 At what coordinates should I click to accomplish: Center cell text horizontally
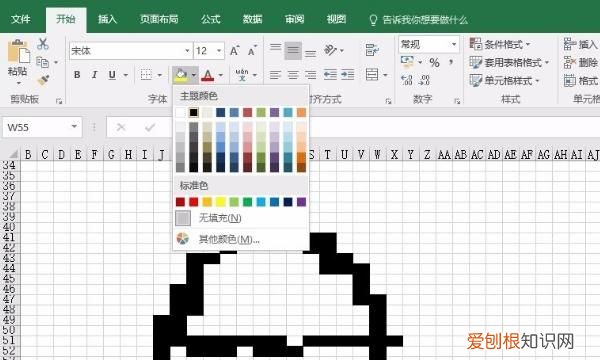coord(293,75)
